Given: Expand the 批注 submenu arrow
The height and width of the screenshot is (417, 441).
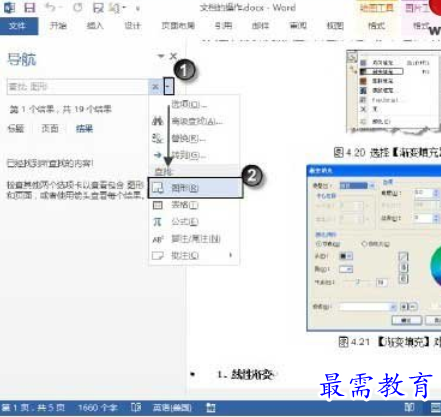Looking at the screenshot, I should pyautogui.click(x=230, y=256).
